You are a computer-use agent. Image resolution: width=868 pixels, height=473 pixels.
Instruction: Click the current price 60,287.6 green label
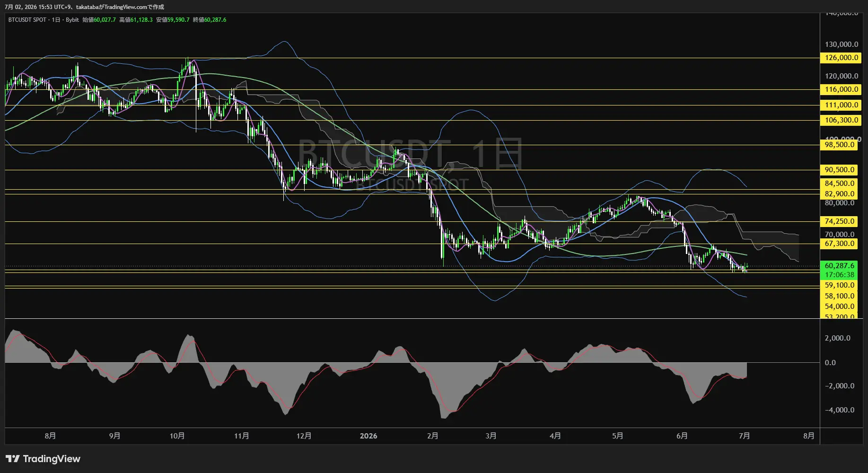click(839, 266)
